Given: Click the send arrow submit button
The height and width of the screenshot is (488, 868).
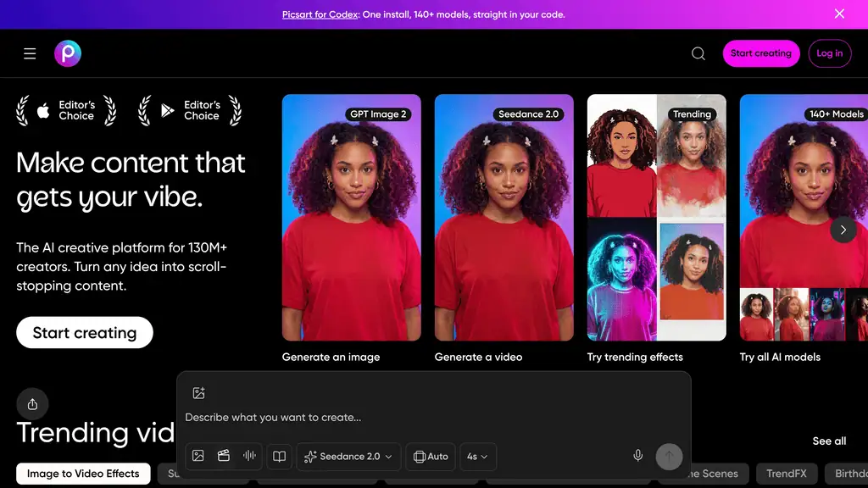Looking at the screenshot, I should [x=669, y=457].
